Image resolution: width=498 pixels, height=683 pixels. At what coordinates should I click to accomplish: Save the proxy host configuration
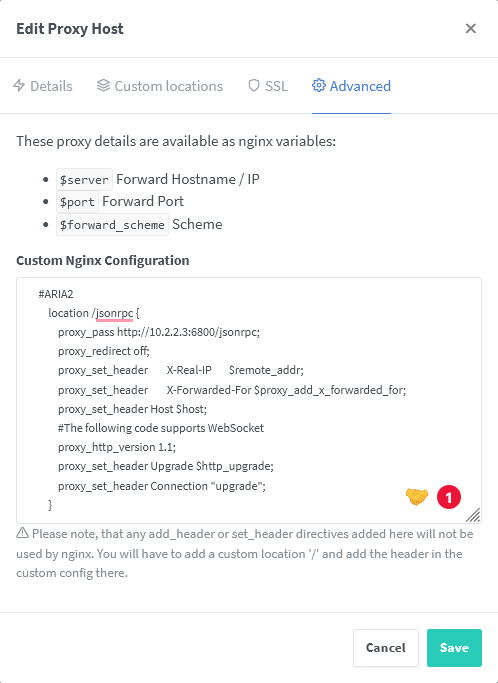(454, 648)
